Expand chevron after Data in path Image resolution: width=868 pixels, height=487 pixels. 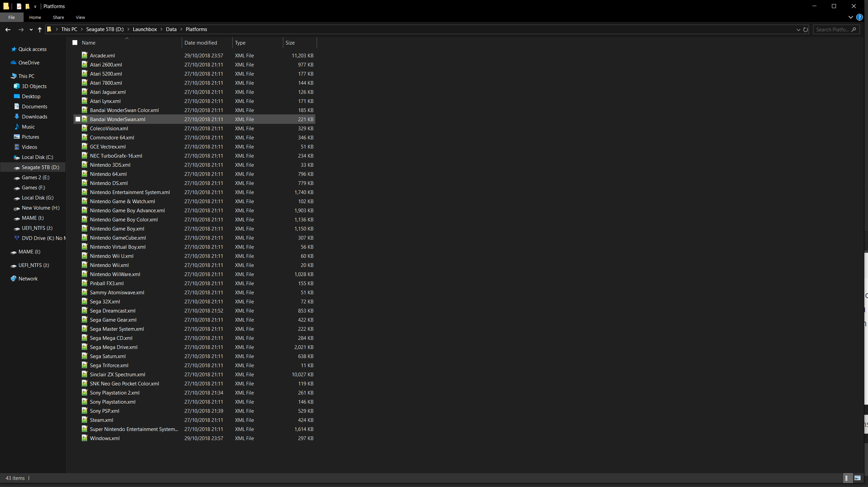[181, 29]
